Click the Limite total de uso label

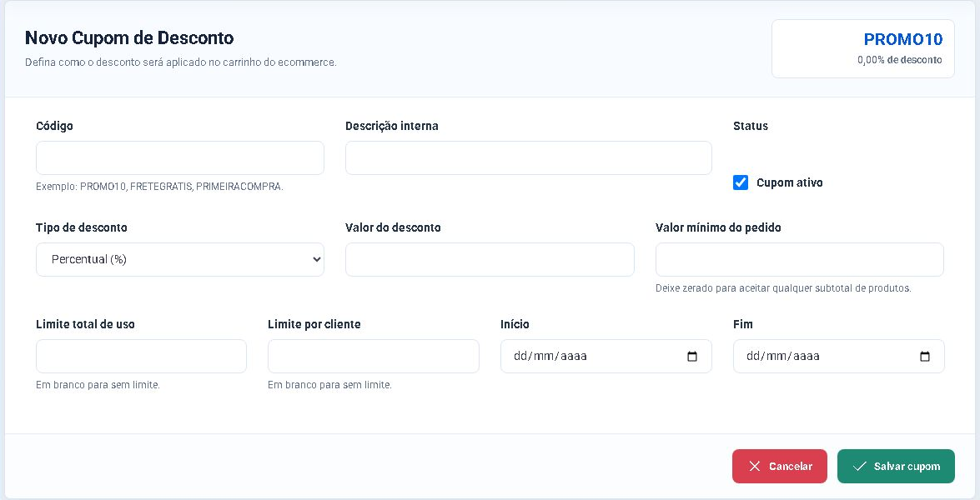tap(85, 325)
